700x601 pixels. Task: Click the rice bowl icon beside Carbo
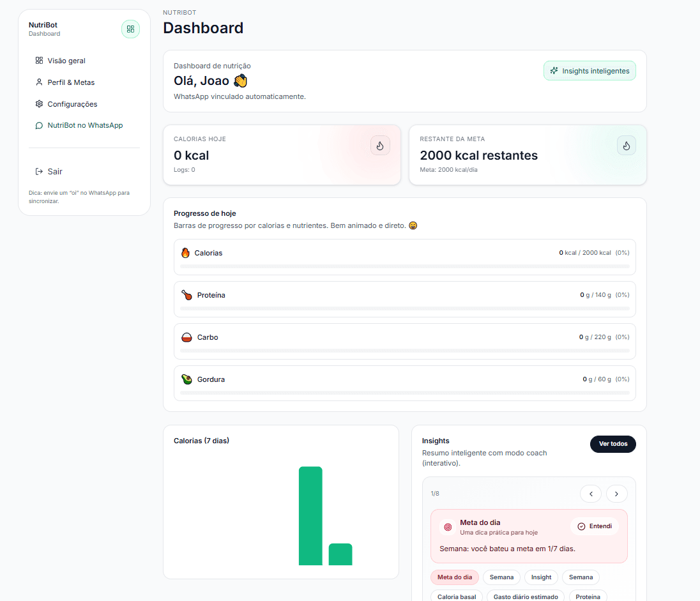coord(186,337)
